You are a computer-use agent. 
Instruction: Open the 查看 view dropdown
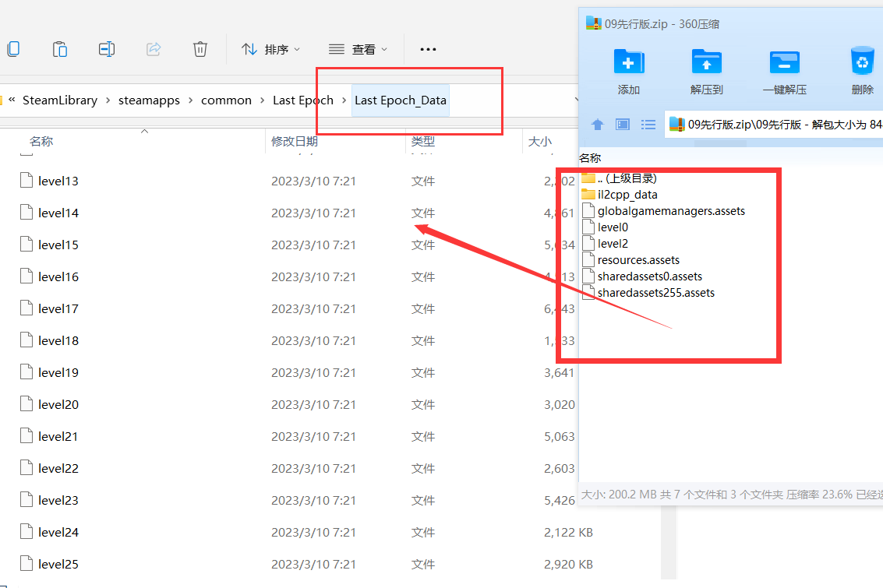click(x=358, y=50)
